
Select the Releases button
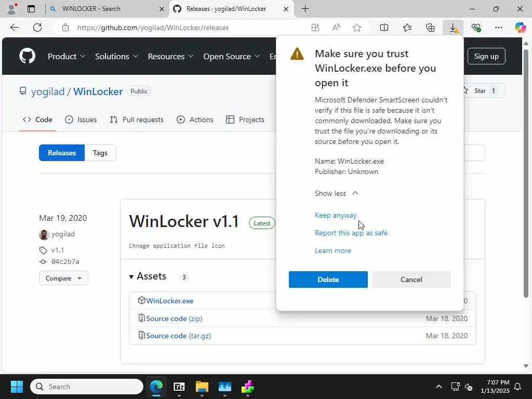(x=62, y=153)
